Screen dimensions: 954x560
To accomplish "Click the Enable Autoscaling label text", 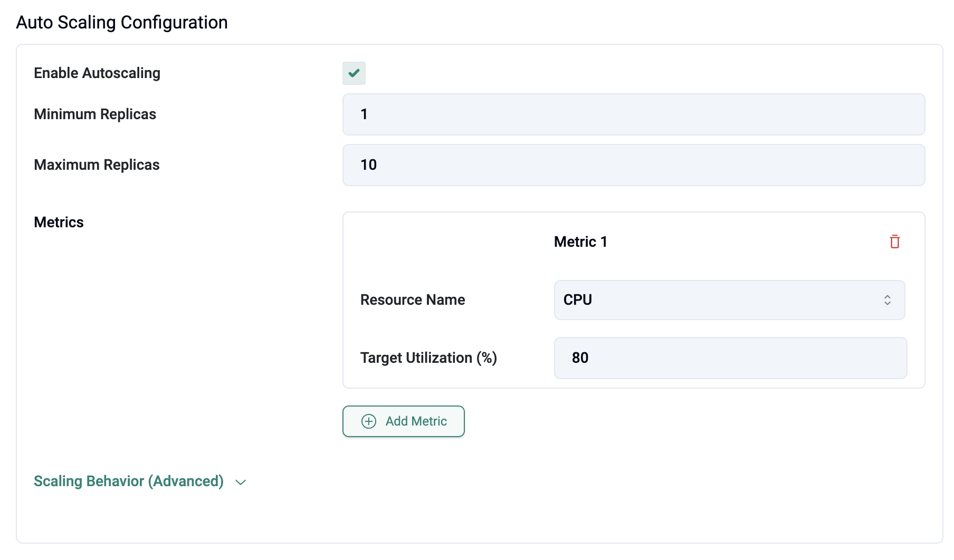I will click(97, 73).
